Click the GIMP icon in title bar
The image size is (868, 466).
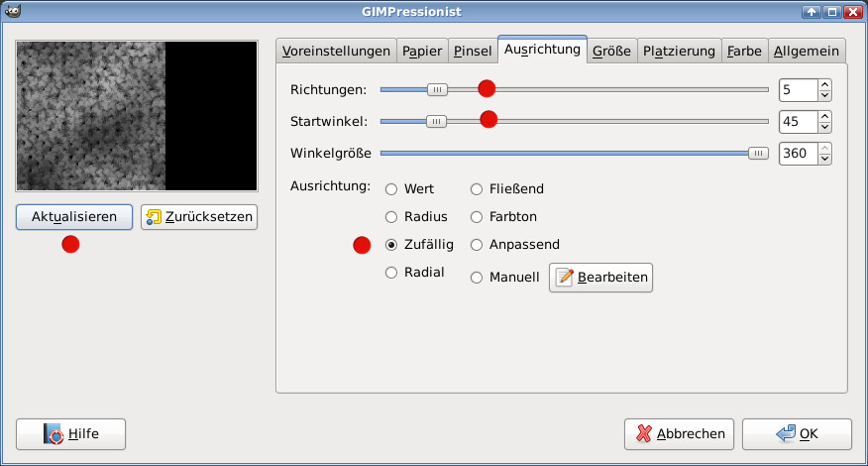11,11
